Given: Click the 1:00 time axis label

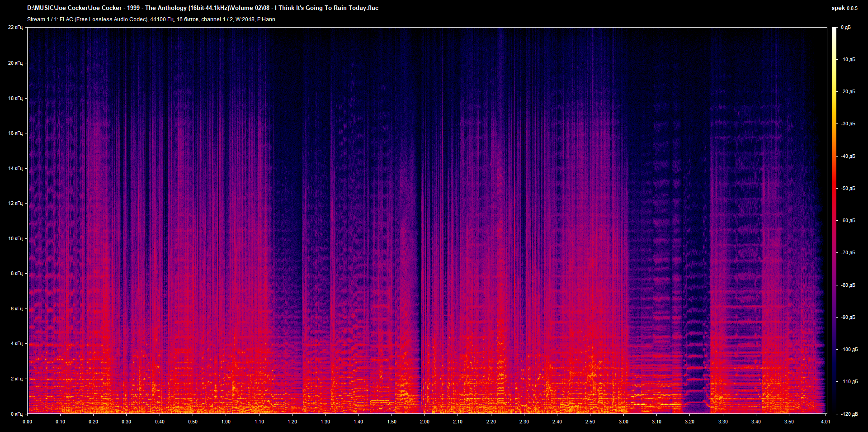Looking at the screenshot, I should coord(226,422).
